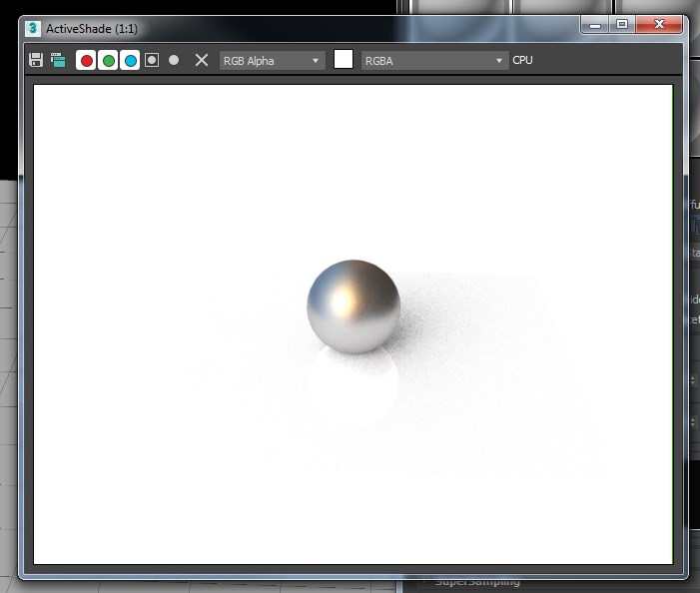This screenshot has height=593, width=700.
Task: Open the RGB Alpha channel dropdown
Action: [x=272, y=60]
